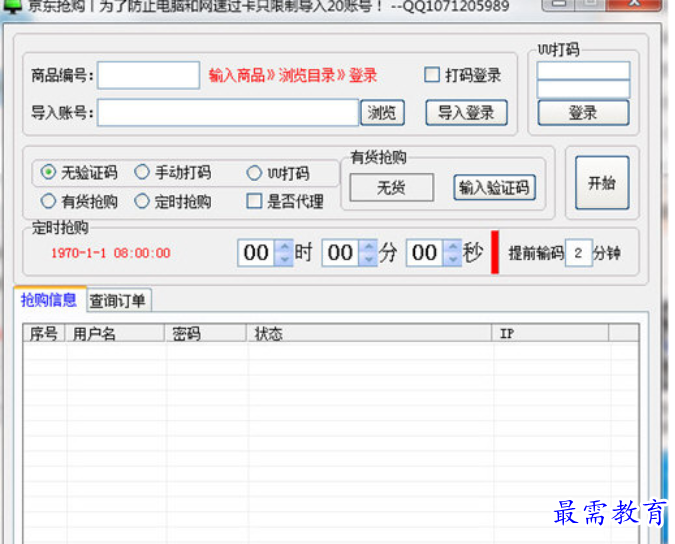Click the 用户名 column header
Screen dimensions: 675x544
click(x=115, y=334)
